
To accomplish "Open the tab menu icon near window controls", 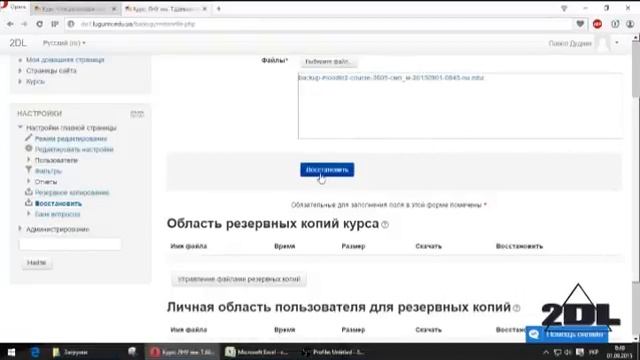I will pos(564,8).
